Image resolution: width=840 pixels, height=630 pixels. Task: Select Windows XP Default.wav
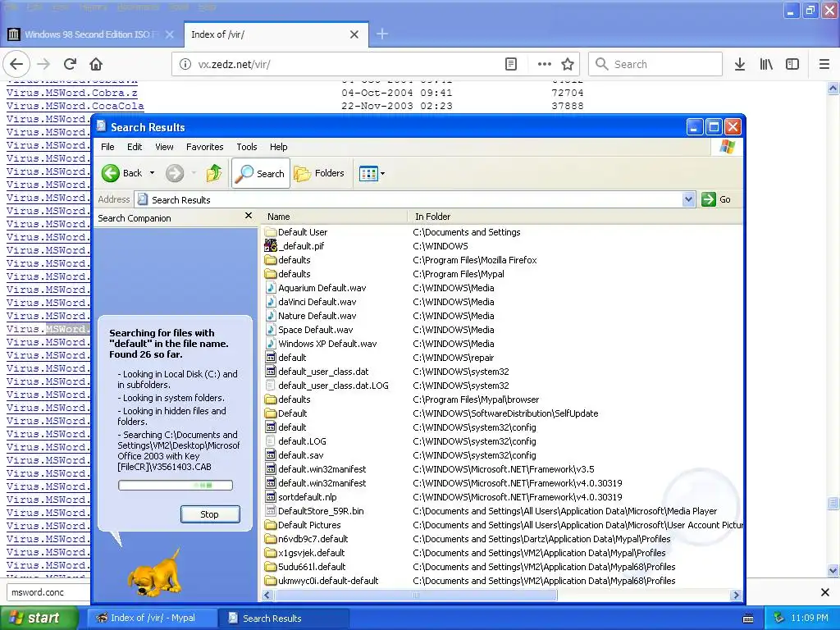(x=327, y=344)
